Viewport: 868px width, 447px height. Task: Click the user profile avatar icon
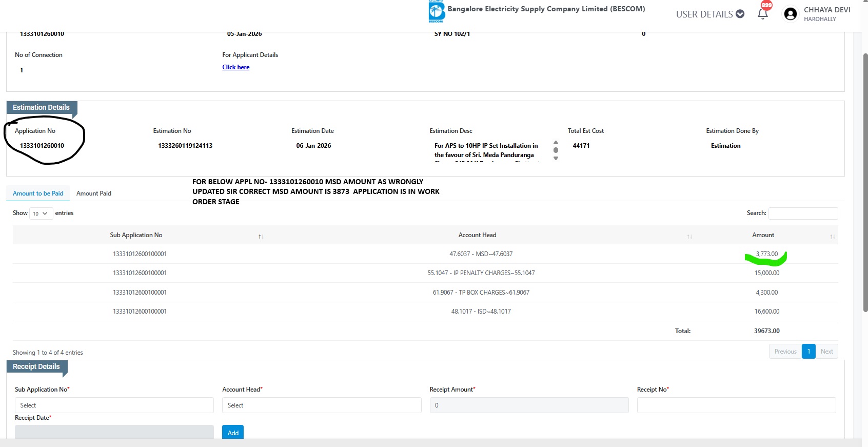(791, 14)
